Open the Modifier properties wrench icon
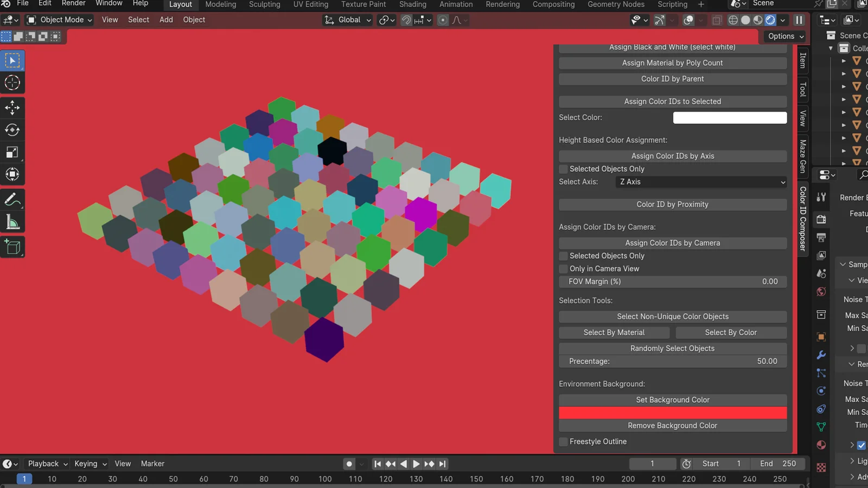The height and width of the screenshot is (488, 868). [x=821, y=355]
